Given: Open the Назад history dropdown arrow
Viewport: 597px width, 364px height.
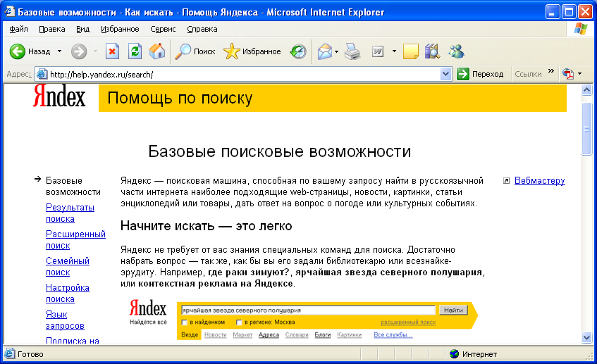Looking at the screenshot, I should point(59,51).
